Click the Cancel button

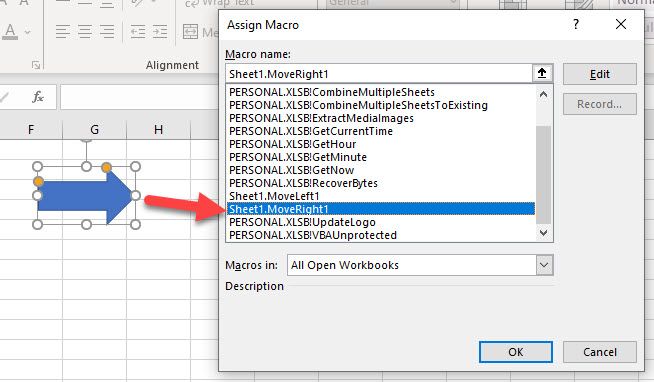tap(600, 352)
